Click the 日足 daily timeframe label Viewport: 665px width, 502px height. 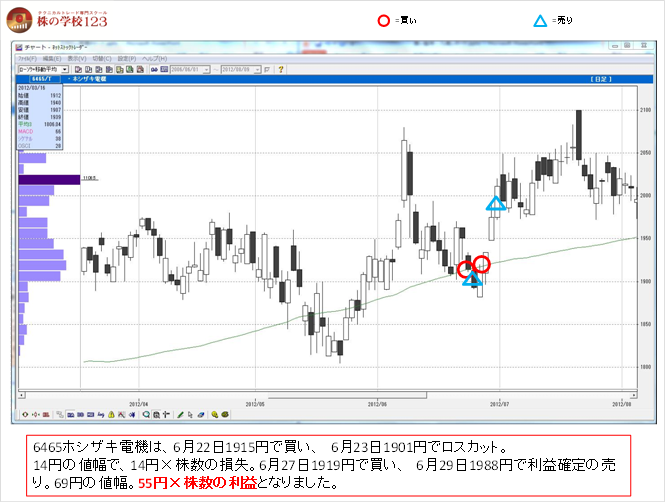pos(600,78)
